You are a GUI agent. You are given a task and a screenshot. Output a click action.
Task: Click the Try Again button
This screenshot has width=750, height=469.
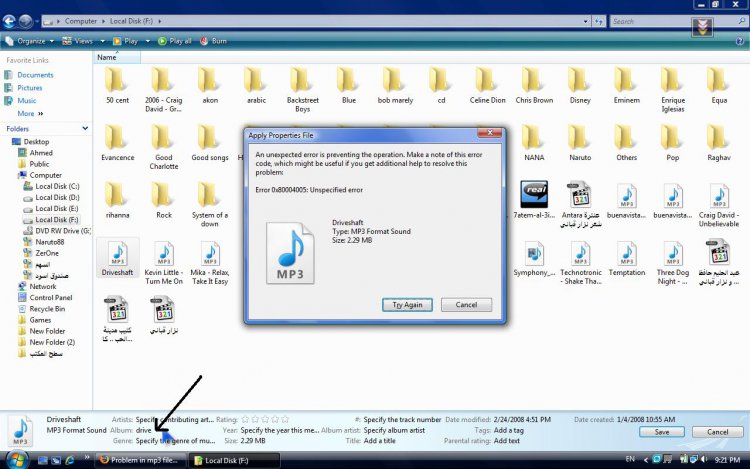(x=407, y=305)
